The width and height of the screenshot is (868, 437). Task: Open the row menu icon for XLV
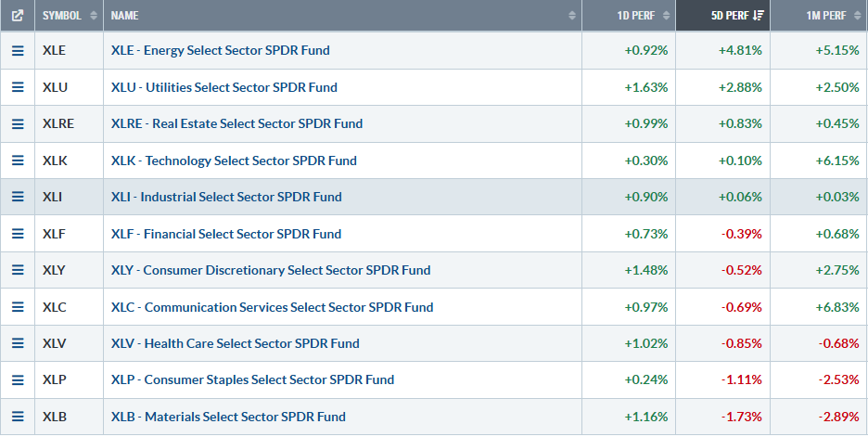pos(18,343)
